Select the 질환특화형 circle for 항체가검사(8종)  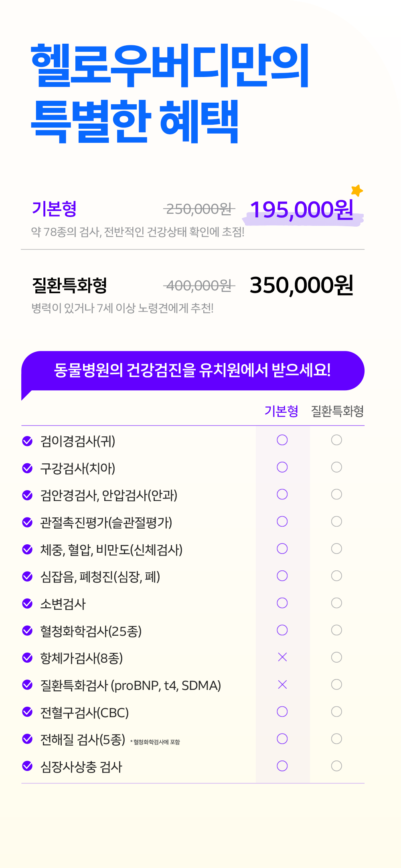point(336,657)
